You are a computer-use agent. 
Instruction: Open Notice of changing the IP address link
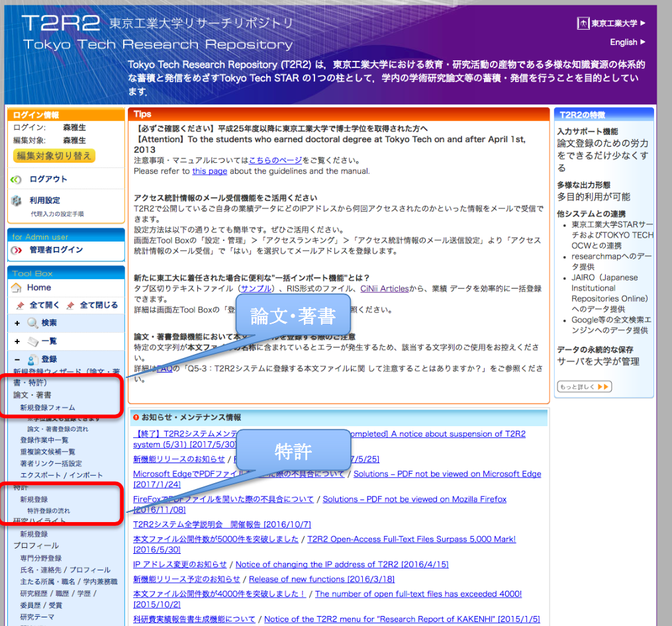[342, 564]
